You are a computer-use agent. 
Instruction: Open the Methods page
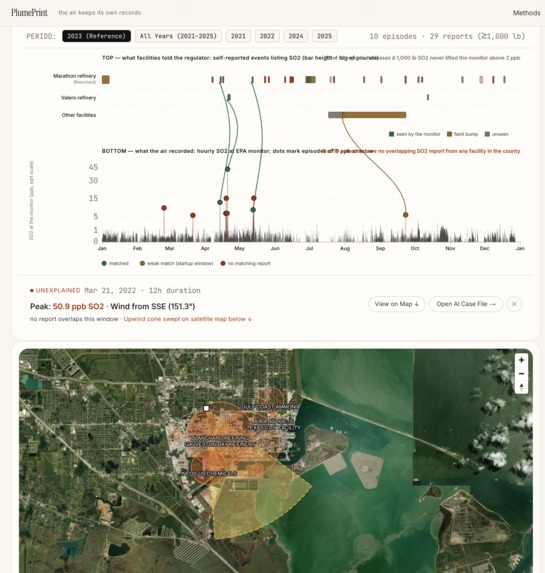(x=526, y=13)
